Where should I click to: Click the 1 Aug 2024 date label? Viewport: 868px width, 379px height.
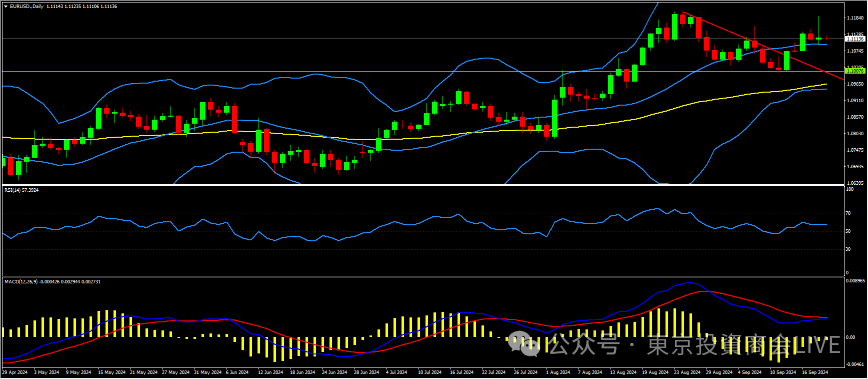point(558,372)
